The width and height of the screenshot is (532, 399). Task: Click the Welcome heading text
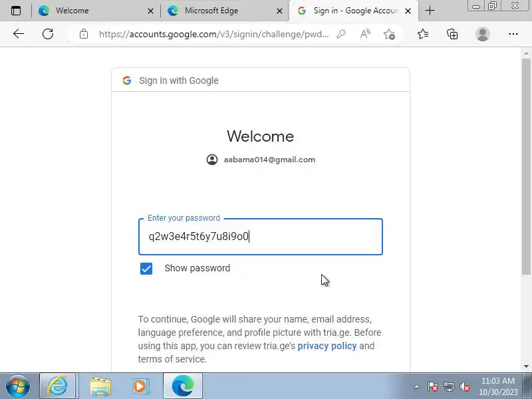pyautogui.click(x=260, y=136)
